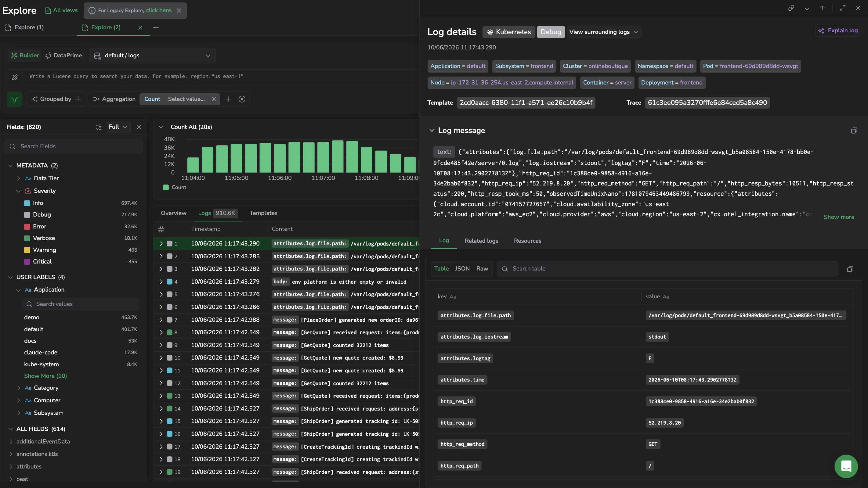Expand log row 7 details
The height and width of the screenshot is (488, 868).
tap(161, 320)
